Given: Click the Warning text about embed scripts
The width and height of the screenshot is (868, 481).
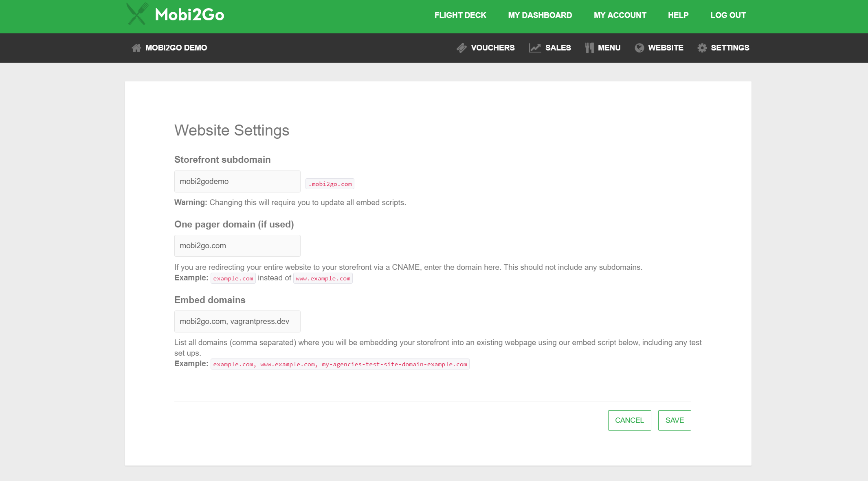Looking at the screenshot, I should 290,202.
